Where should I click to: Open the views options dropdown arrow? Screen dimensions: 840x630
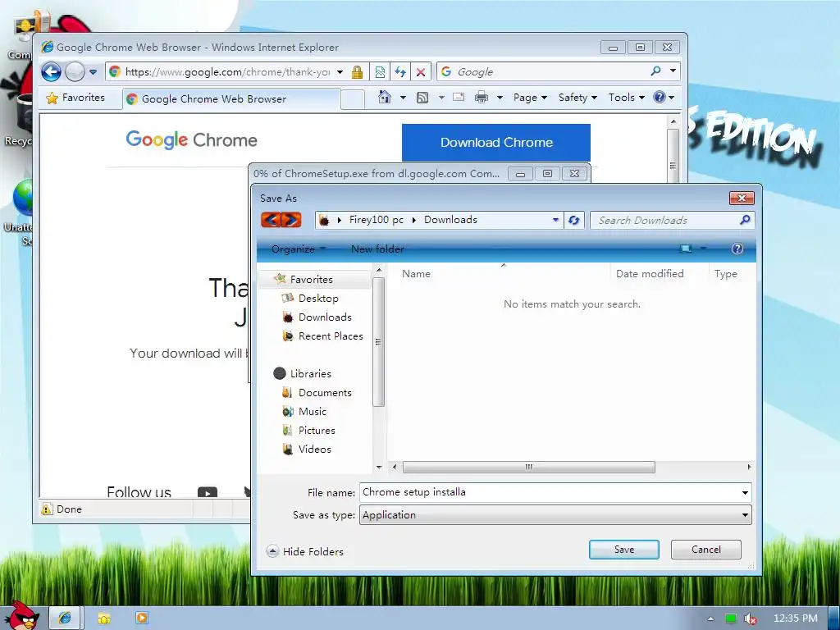703,249
